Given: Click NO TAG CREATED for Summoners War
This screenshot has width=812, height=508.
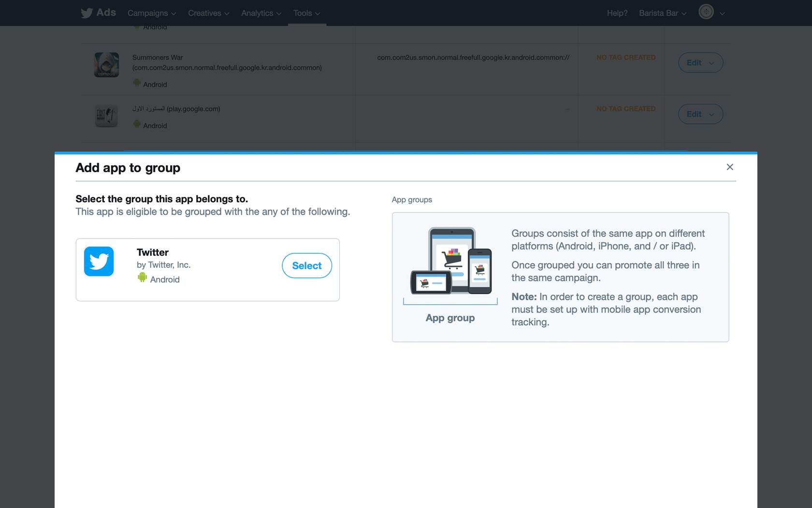Looking at the screenshot, I should pyautogui.click(x=626, y=57).
